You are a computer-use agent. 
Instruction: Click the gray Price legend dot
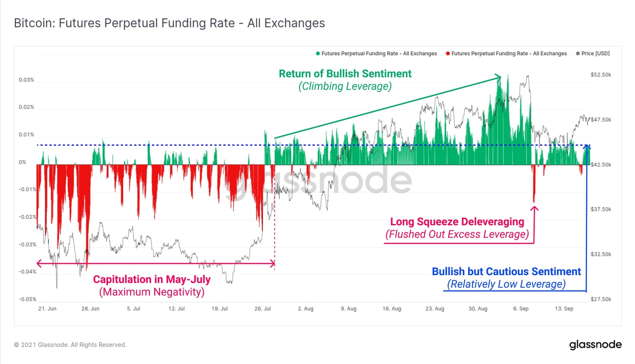click(578, 53)
